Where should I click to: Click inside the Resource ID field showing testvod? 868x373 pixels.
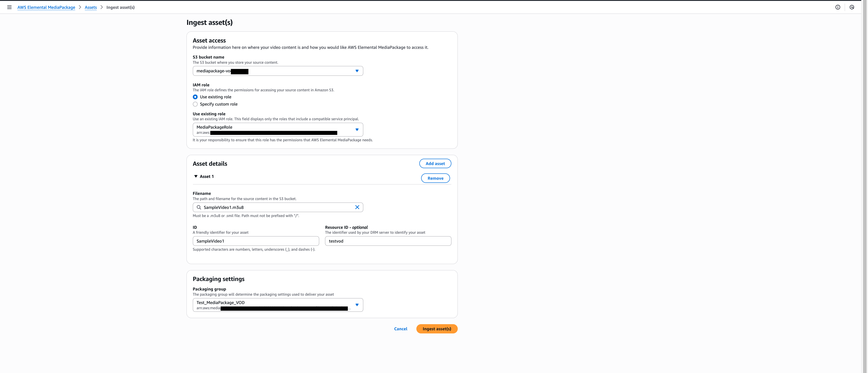387,241
